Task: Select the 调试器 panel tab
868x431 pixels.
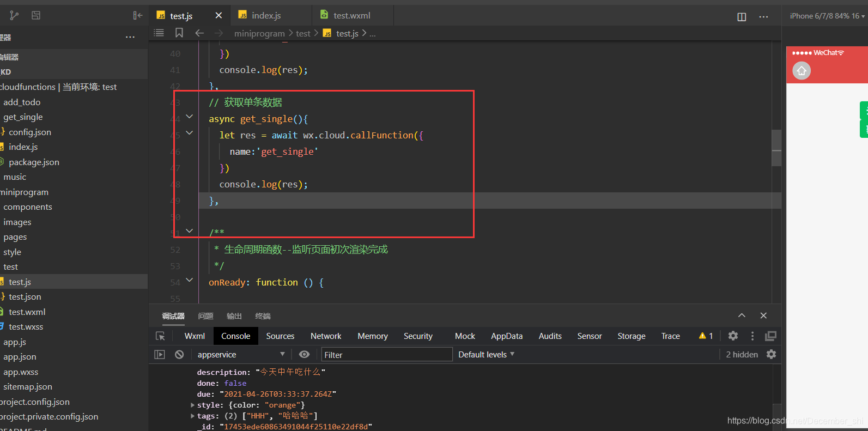Action: [x=173, y=316]
